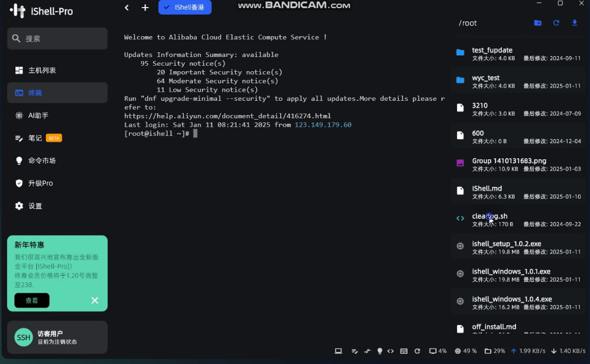Add a new terminal tab with plus
590x364 pixels.
coord(145,8)
